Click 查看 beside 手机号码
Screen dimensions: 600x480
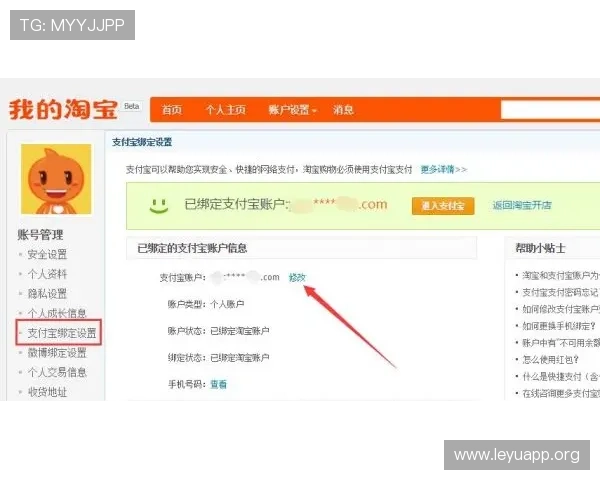(218, 384)
